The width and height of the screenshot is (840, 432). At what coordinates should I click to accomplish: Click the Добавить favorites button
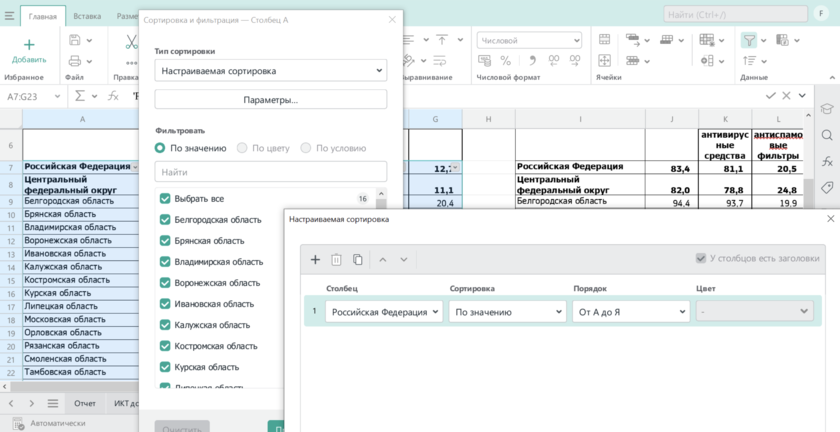(x=29, y=51)
